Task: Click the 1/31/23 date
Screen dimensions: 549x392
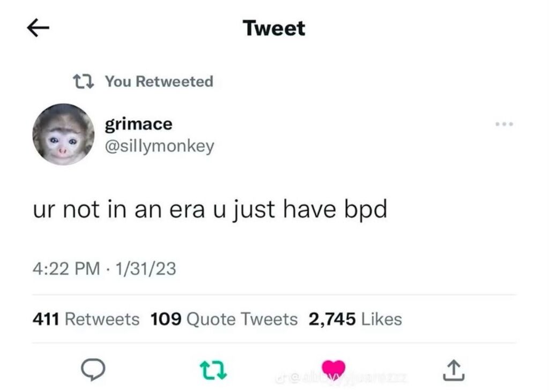Action: (144, 268)
